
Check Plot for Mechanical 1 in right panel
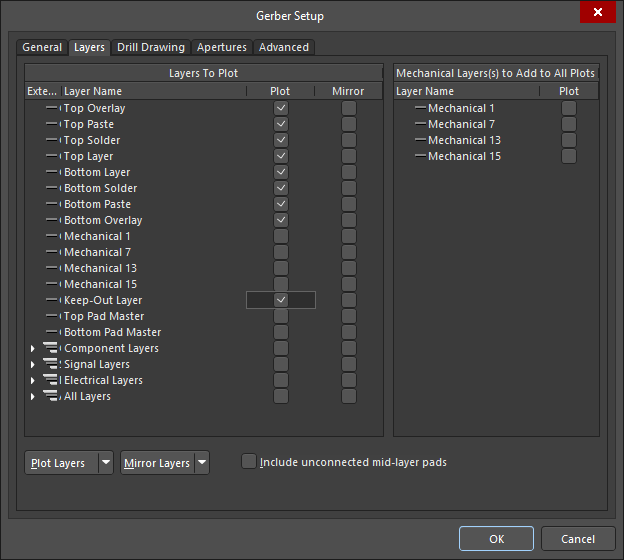click(x=569, y=108)
